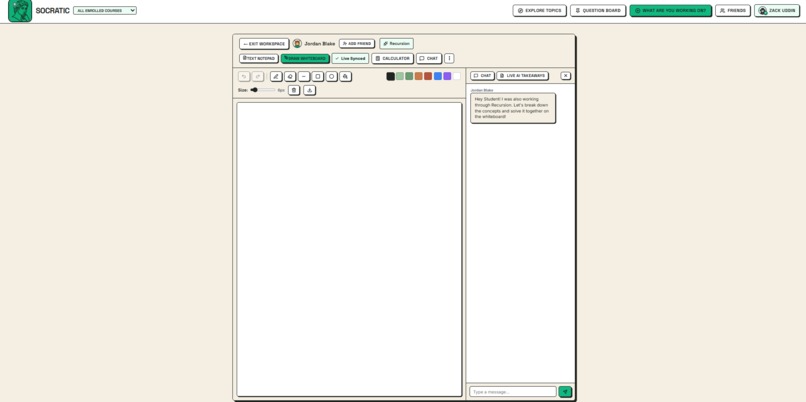This screenshot has width=806, height=402.
Task: Select the Chat tab in side panel
Action: pos(482,76)
